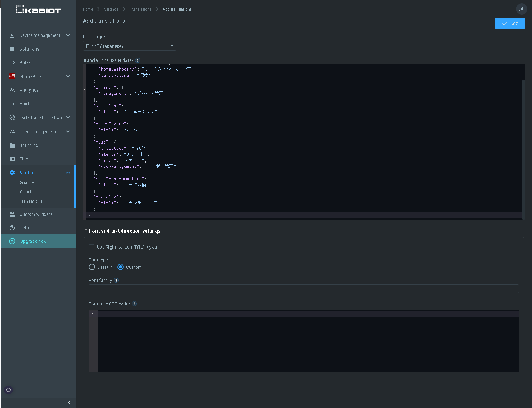Fold the "devices" JSON block
The image size is (532, 408).
click(x=85, y=89)
